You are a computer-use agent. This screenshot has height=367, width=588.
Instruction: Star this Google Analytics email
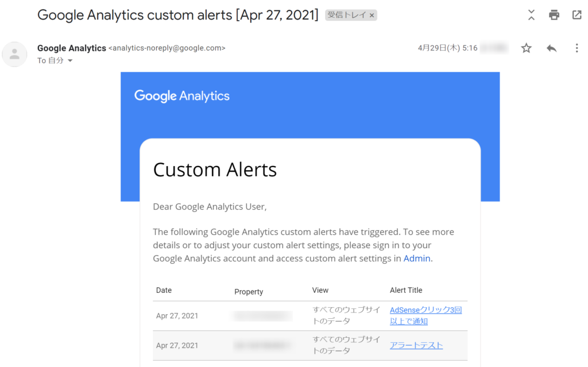(x=527, y=48)
